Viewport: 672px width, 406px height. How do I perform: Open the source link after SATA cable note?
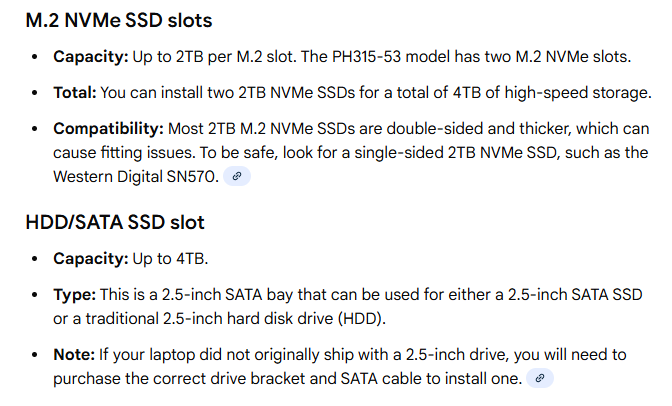tap(540, 378)
